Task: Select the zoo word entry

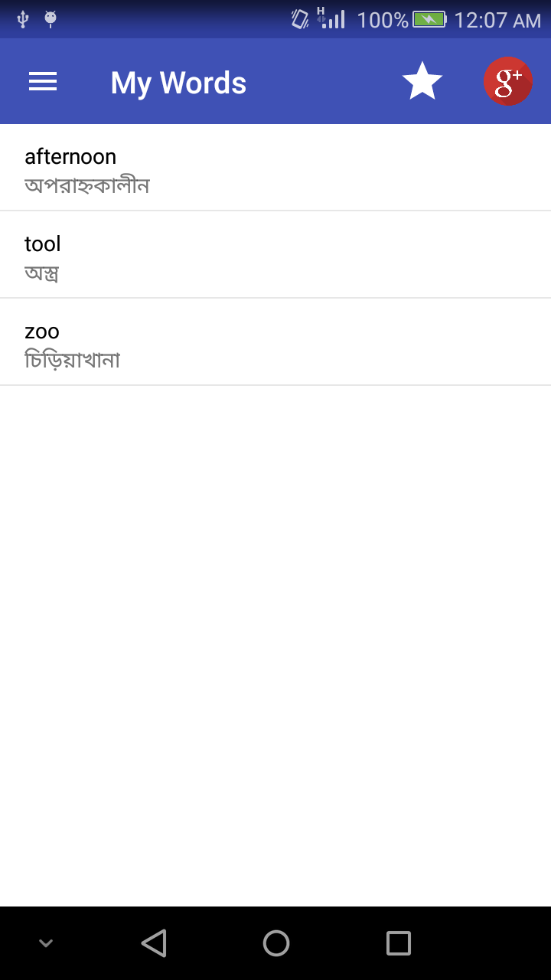Action: [x=275, y=342]
